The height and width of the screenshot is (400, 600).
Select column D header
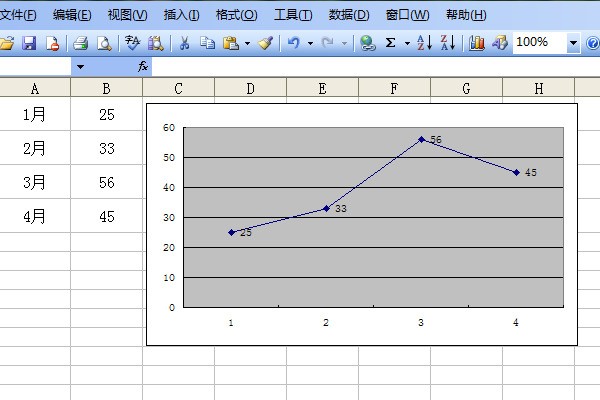pyautogui.click(x=250, y=88)
